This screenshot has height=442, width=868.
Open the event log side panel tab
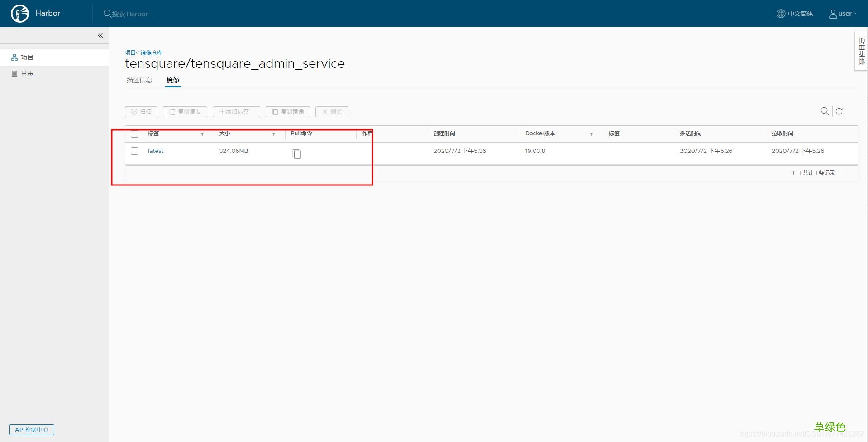coord(861,51)
